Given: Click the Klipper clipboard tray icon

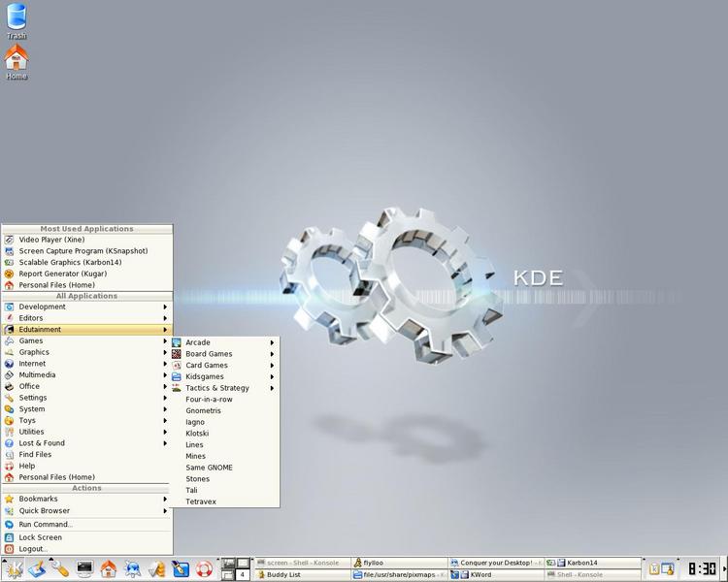Looking at the screenshot, I should [654, 569].
